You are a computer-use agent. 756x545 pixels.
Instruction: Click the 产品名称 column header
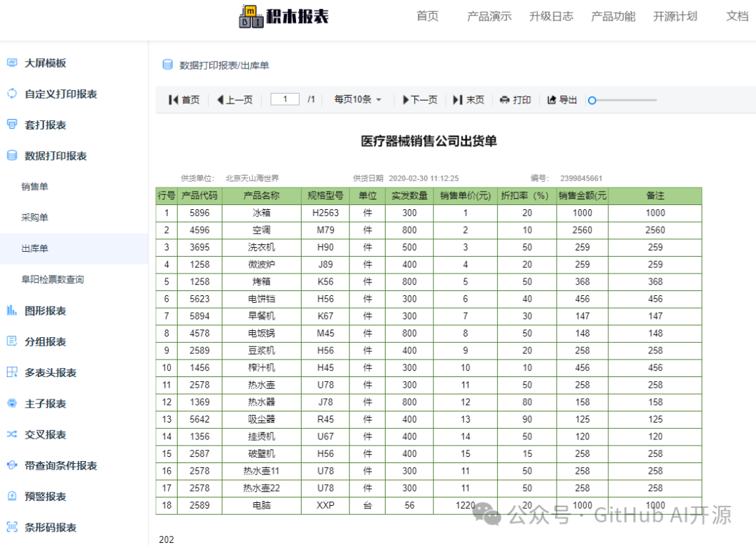261,196
